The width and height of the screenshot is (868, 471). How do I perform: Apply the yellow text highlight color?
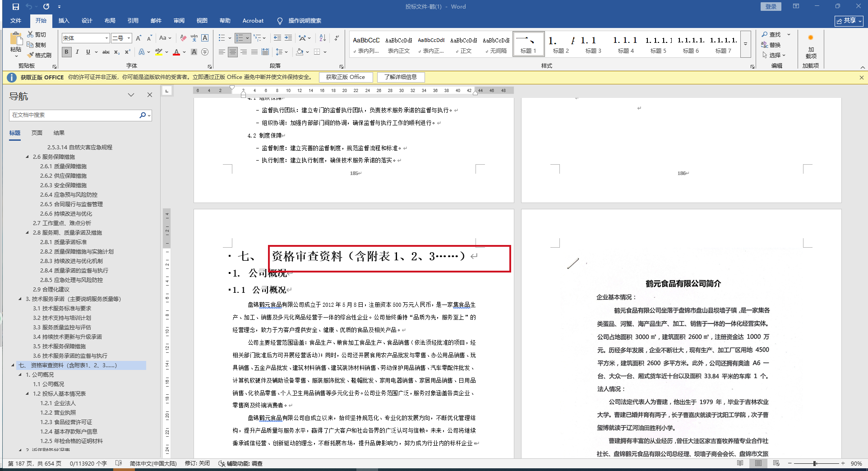click(159, 52)
